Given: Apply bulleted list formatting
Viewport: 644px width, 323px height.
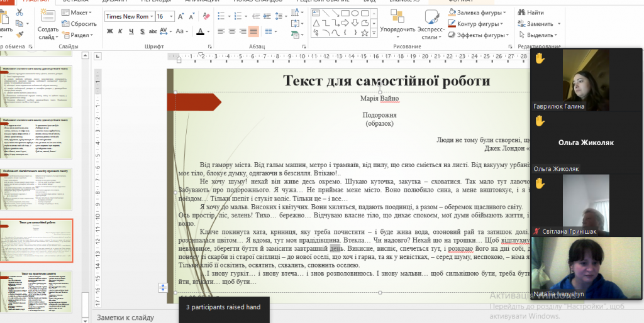Looking at the screenshot, I should [x=219, y=16].
